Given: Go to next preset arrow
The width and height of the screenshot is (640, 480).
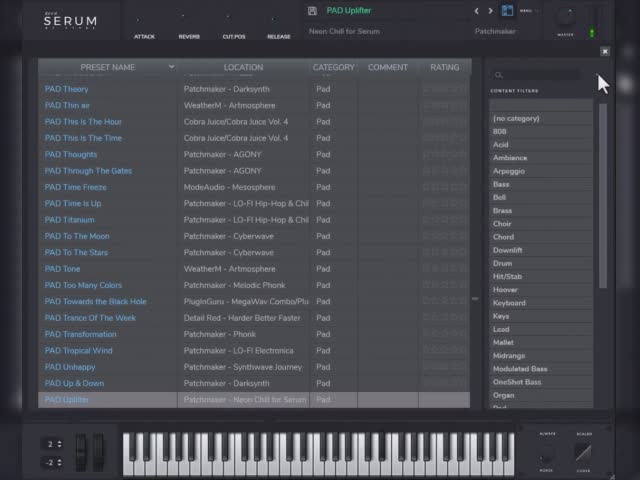Looking at the screenshot, I should pos(491,11).
